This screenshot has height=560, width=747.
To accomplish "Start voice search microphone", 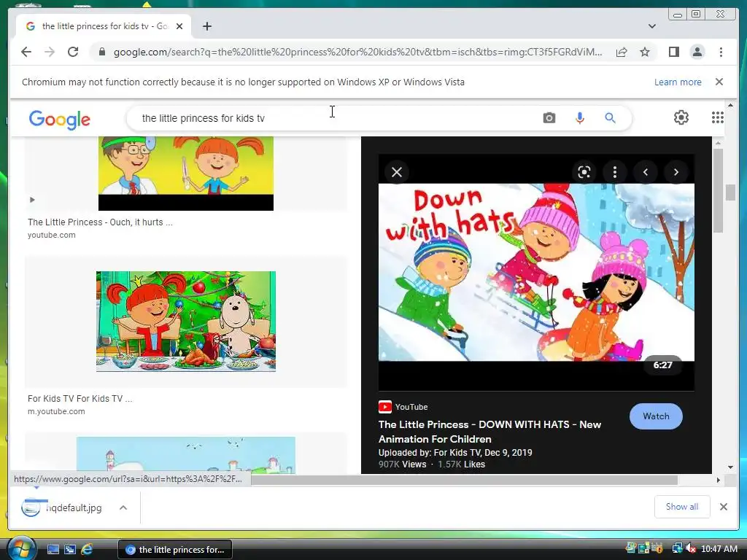I will click(580, 117).
